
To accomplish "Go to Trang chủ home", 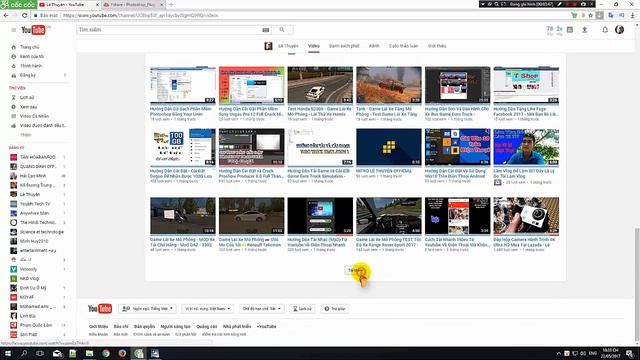I will pyautogui.click(x=29, y=47).
